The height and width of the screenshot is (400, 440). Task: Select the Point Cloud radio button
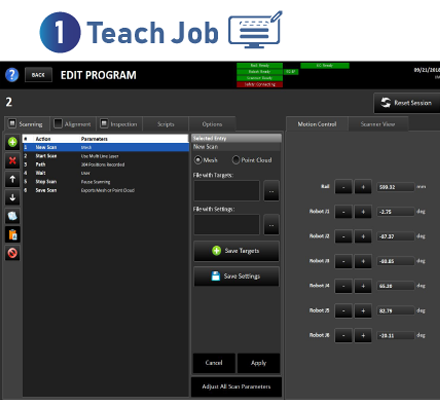coord(236,160)
